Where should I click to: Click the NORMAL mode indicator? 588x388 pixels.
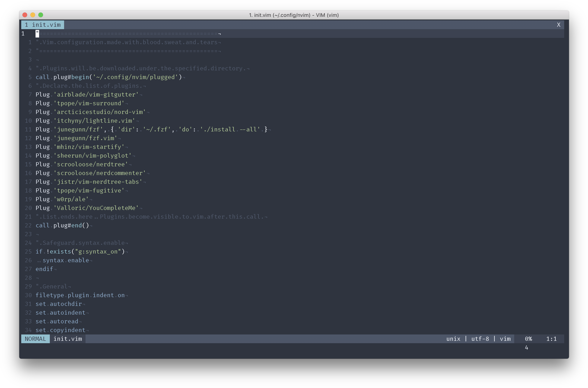[x=35, y=339]
